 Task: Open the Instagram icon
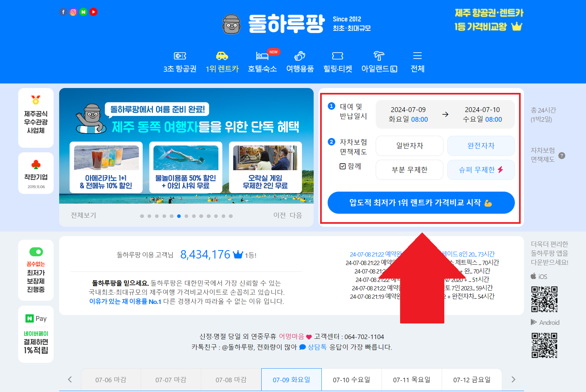coord(73,12)
